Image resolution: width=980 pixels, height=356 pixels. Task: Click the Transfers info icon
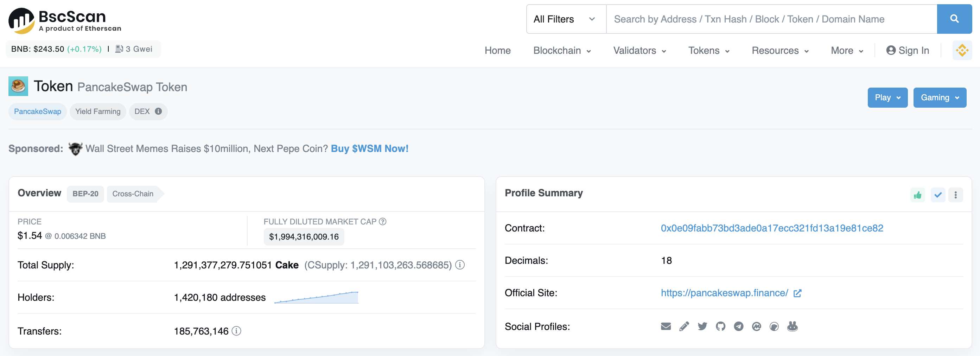pos(236,331)
